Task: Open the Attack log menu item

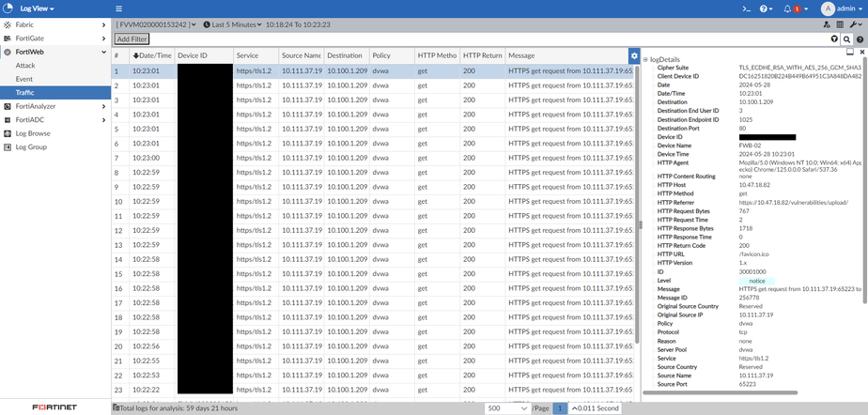Action: [55, 66]
